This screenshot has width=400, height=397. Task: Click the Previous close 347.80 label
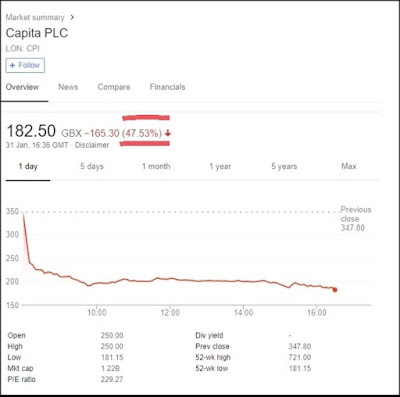[x=356, y=219]
